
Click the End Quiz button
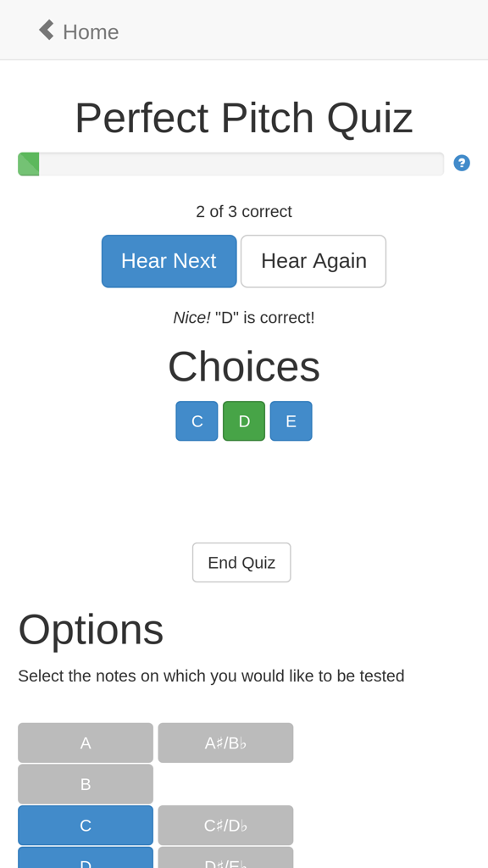coord(241,562)
